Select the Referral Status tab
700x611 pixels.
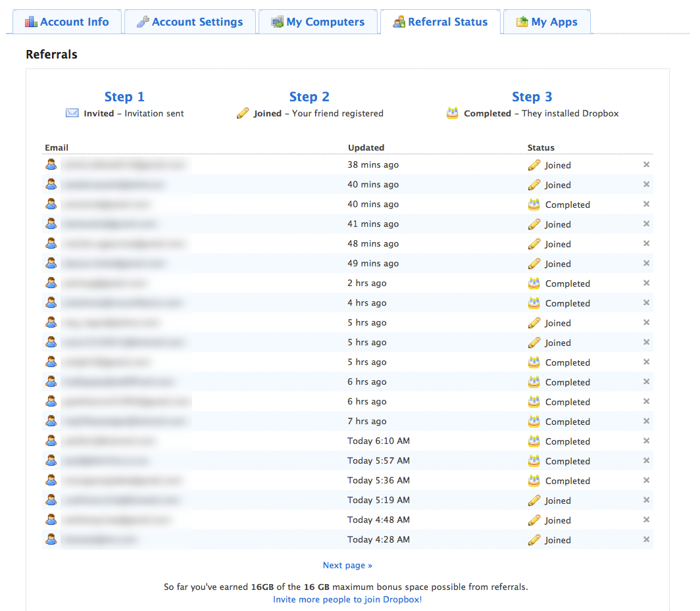(x=440, y=22)
